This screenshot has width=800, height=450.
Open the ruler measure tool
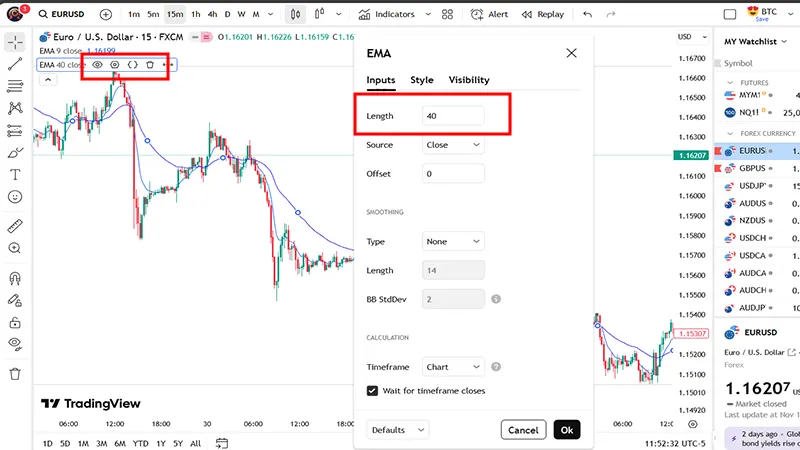pos(15,225)
